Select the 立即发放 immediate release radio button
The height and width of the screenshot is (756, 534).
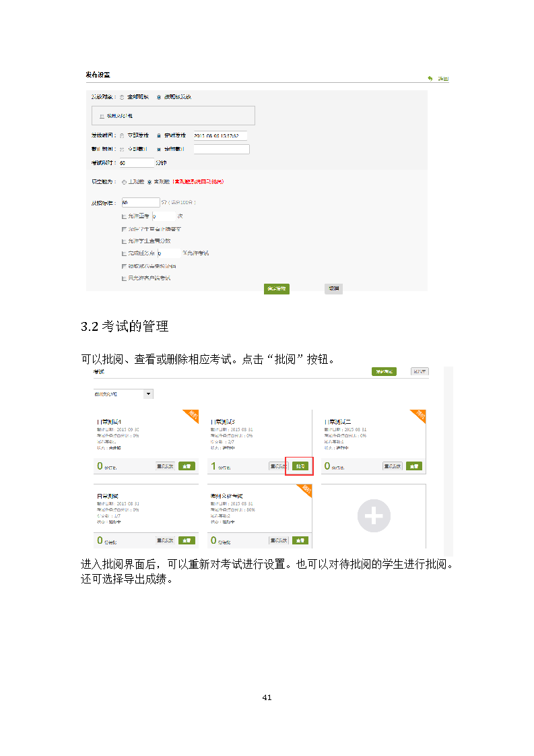tap(122, 136)
